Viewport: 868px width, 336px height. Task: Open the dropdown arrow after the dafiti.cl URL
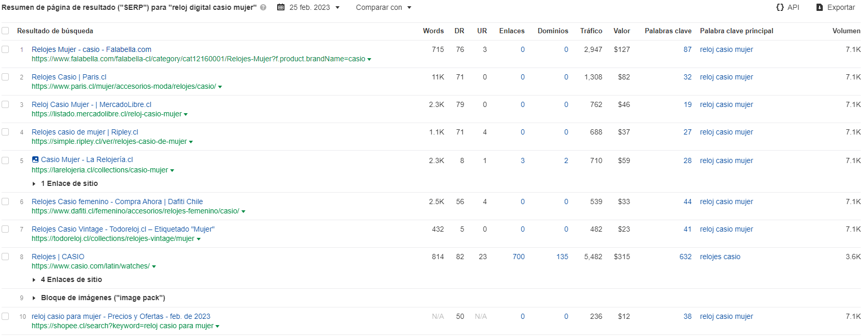click(x=243, y=212)
